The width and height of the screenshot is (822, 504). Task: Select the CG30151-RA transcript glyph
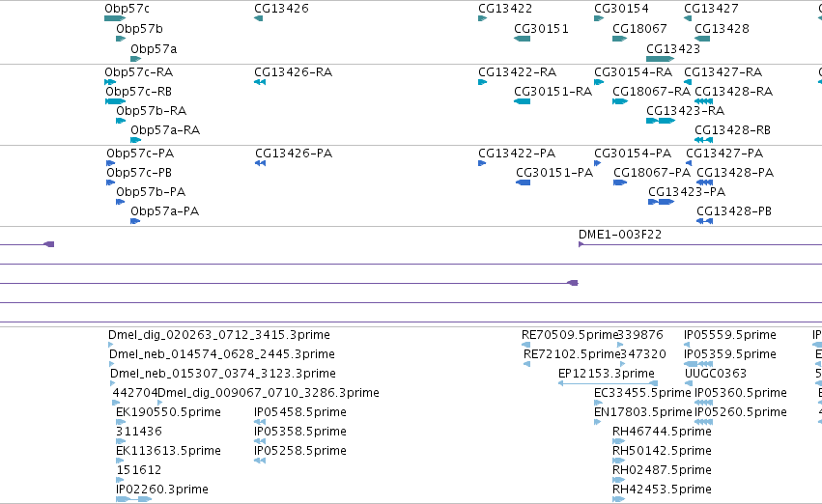[x=523, y=101]
